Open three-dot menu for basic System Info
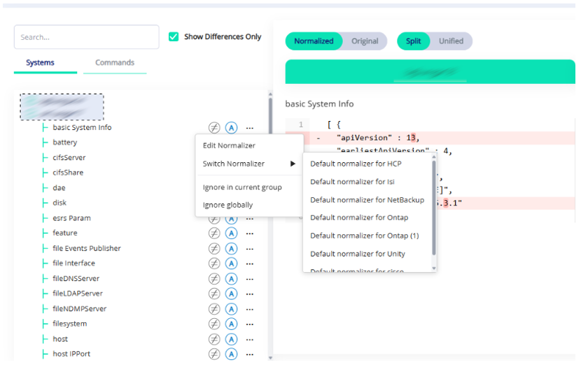Viewport: 588px width, 365px height. pos(250,128)
